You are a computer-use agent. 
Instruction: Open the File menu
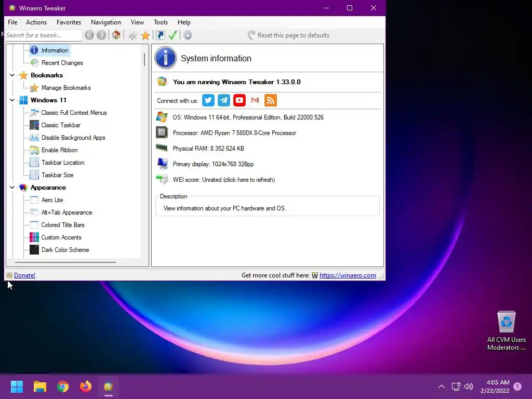click(x=12, y=22)
